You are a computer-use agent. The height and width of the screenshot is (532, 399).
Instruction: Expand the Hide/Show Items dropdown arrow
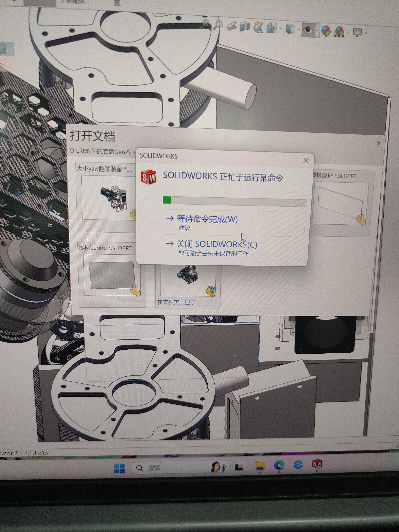pos(317,30)
